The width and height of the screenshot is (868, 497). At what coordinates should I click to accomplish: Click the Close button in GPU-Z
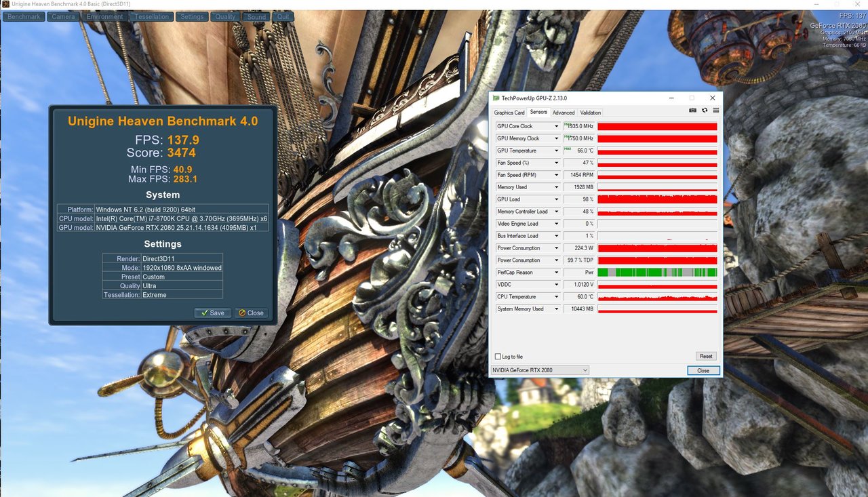[x=703, y=370]
